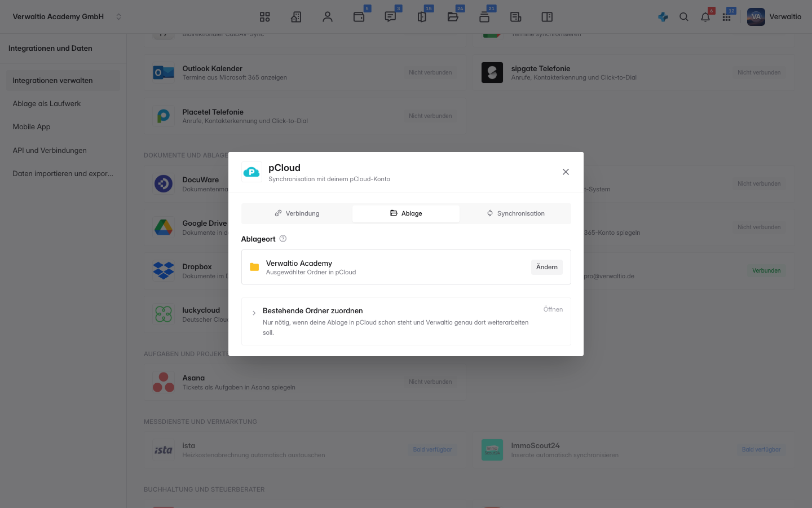Select the Ablage tab
This screenshot has height=508, width=812.
[406, 213]
